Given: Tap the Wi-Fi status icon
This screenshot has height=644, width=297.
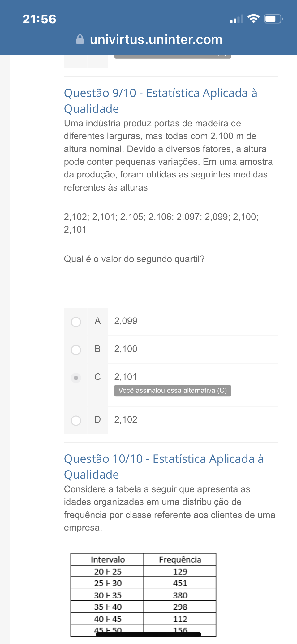Looking at the screenshot, I should pos(254,19).
